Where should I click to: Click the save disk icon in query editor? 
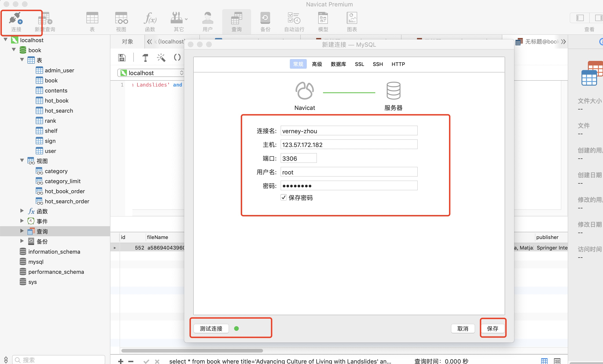coord(122,58)
